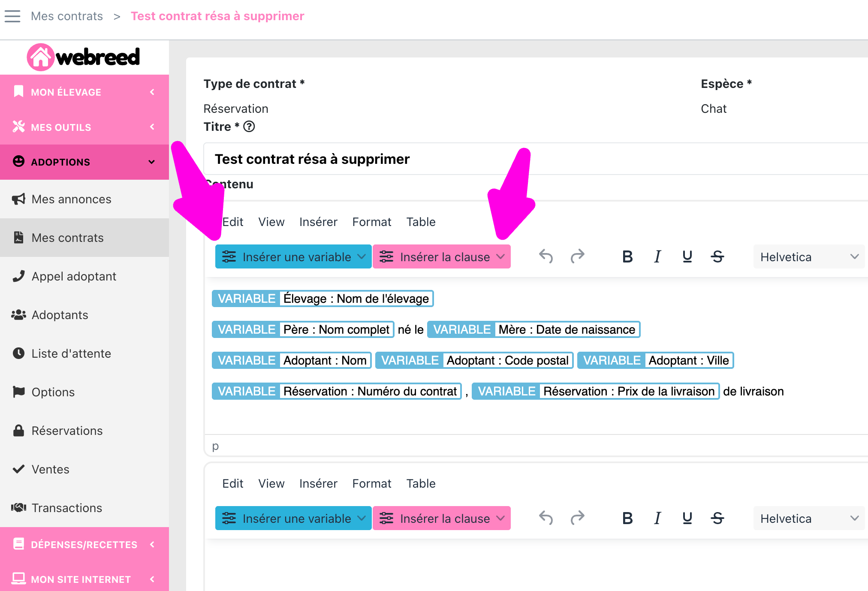Open first 'Insérer la clause' dropdown
Viewport: 868px width, 591px height.
click(441, 257)
